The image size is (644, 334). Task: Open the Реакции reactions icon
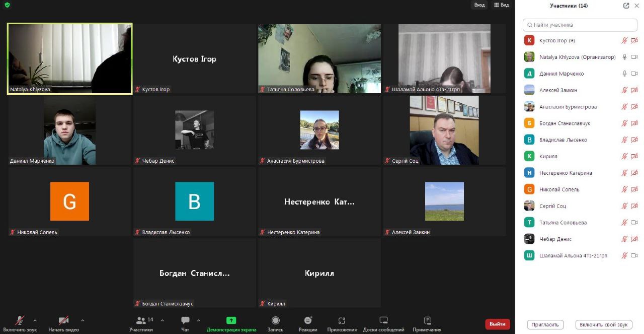(x=308, y=320)
